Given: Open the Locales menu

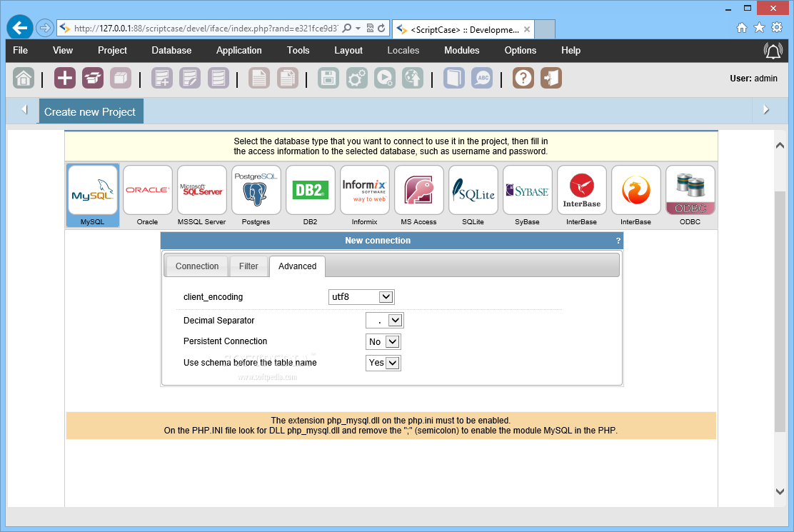Looking at the screenshot, I should (x=403, y=51).
